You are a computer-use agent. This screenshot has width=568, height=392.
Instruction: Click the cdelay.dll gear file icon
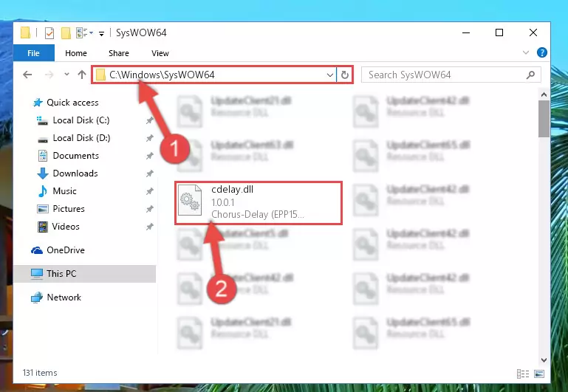pos(190,200)
